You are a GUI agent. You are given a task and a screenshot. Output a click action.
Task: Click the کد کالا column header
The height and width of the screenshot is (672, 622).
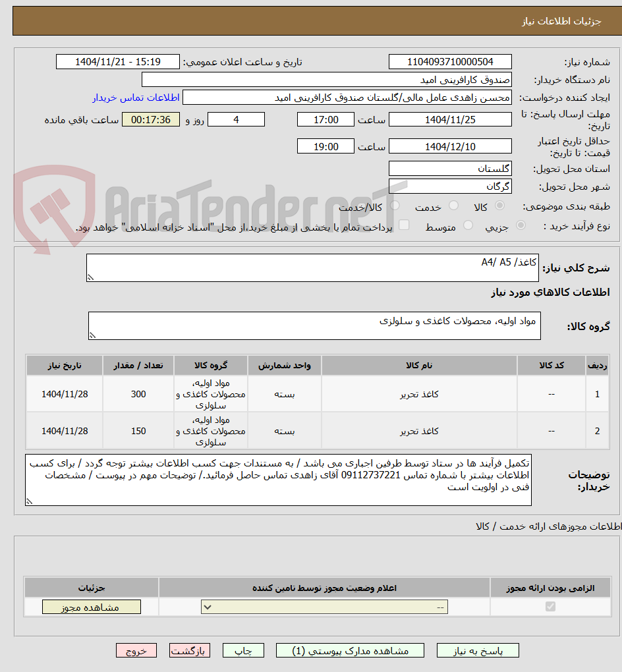pyautogui.click(x=551, y=366)
